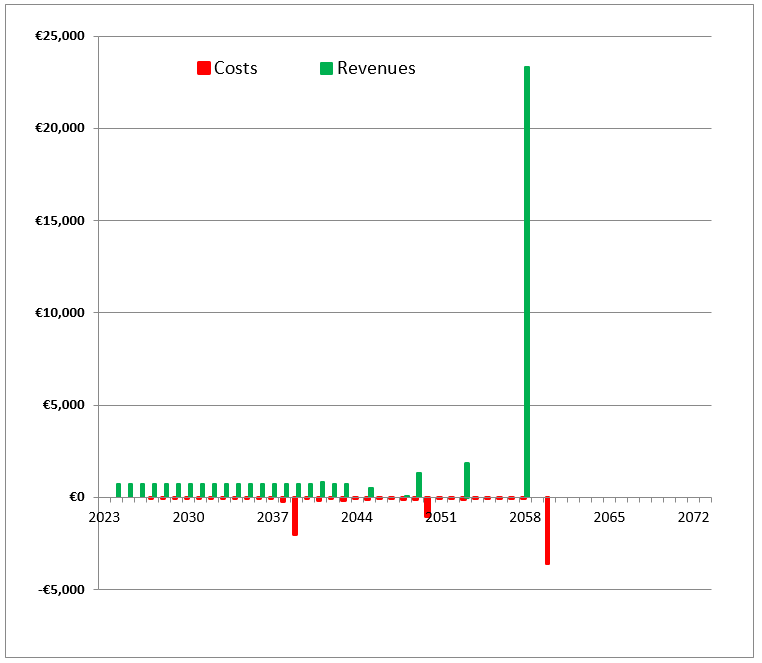Click the €0 axis label
Screen dimensions: 762x663
tap(77, 497)
